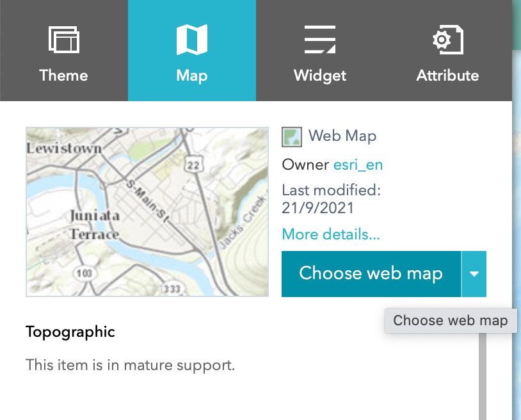Click the Choose web map tooltip
This screenshot has height=420, width=521.
point(451,321)
